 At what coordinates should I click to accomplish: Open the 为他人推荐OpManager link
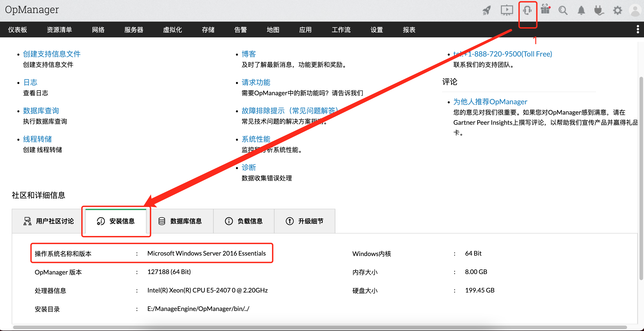pyautogui.click(x=490, y=102)
